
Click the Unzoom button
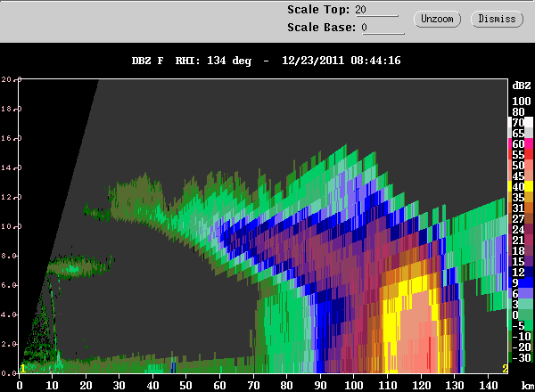(437, 19)
